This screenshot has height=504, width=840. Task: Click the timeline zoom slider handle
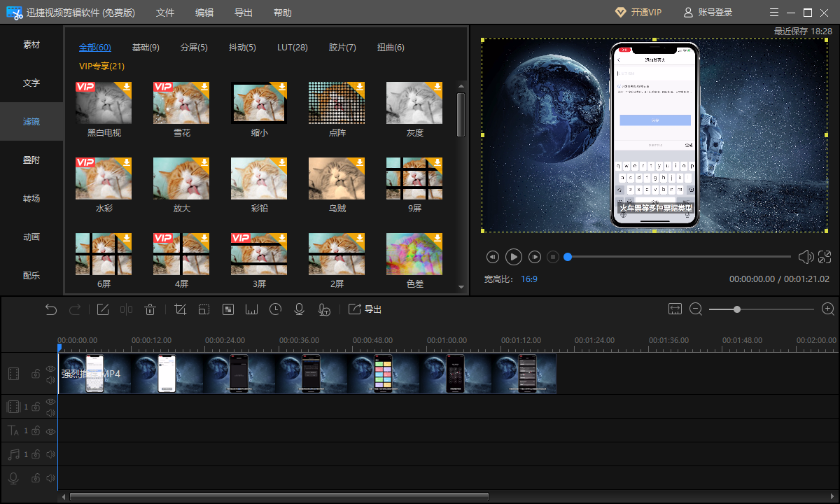tap(736, 309)
